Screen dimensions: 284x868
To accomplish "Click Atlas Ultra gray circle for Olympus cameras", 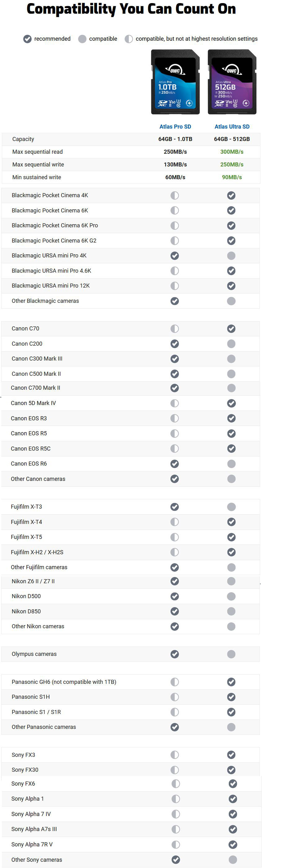I will pyautogui.click(x=231, y=654).
